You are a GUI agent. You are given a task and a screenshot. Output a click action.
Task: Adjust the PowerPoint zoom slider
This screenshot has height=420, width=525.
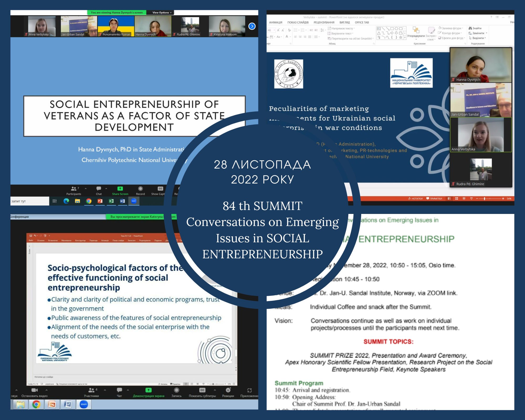[x=484, y=199]
